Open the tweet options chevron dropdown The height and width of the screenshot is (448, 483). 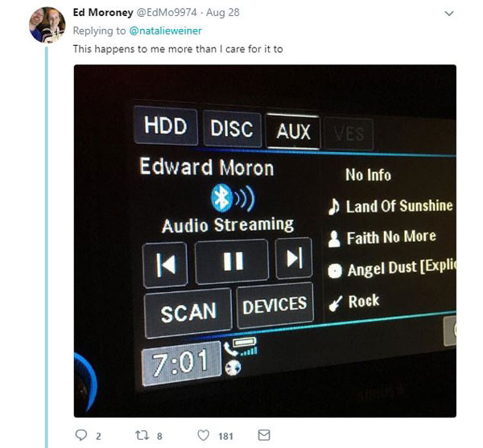tap(449, 14)
